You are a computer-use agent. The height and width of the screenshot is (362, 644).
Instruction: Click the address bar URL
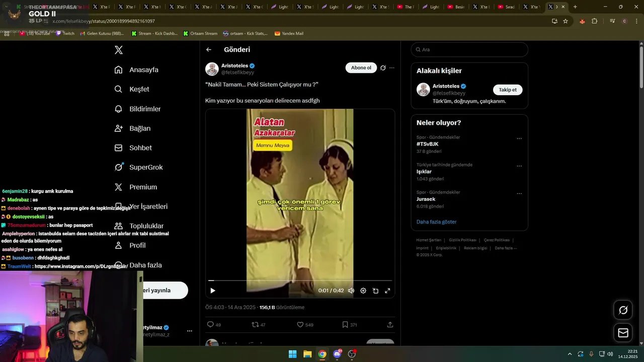(104, 21)
